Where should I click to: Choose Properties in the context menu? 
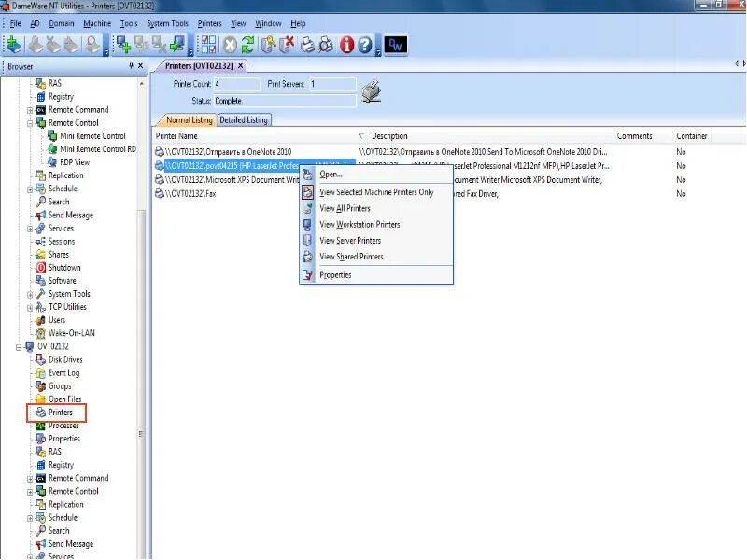(376, 275)
